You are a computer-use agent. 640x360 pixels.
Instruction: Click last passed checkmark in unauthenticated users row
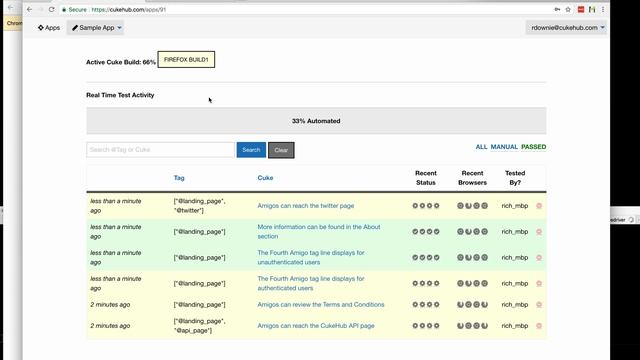pos(437,258)
